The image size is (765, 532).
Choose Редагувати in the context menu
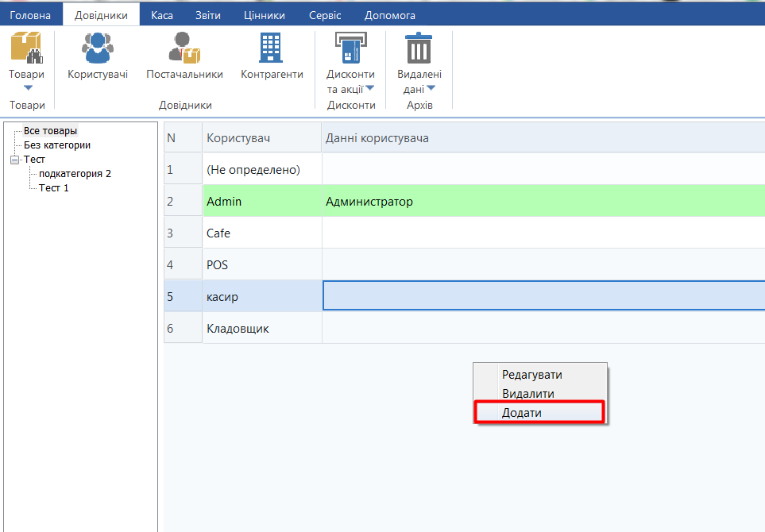coord(540,375)
